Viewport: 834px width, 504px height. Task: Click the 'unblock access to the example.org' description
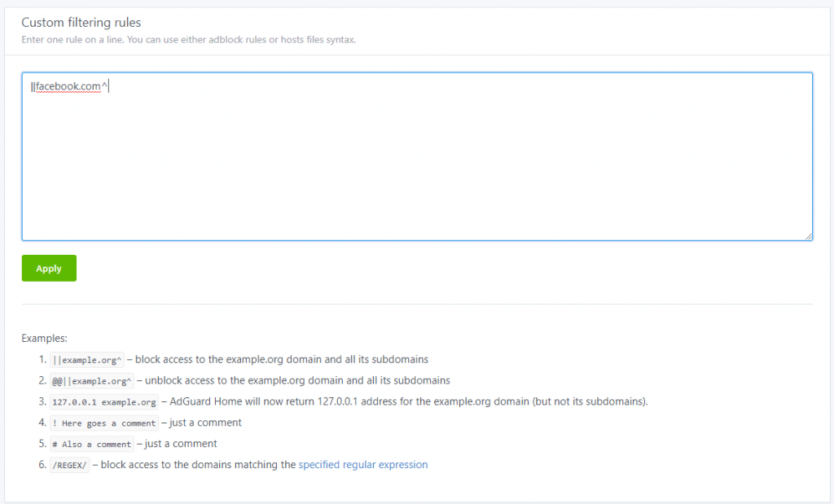click(x=297, y=380)
